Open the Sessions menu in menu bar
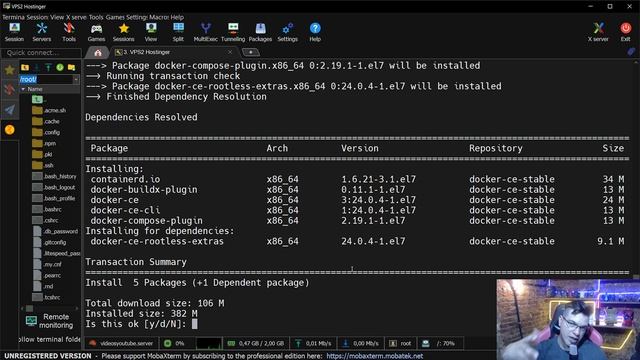Viewport: 640px width, 360px height. [x=38, y=17]
